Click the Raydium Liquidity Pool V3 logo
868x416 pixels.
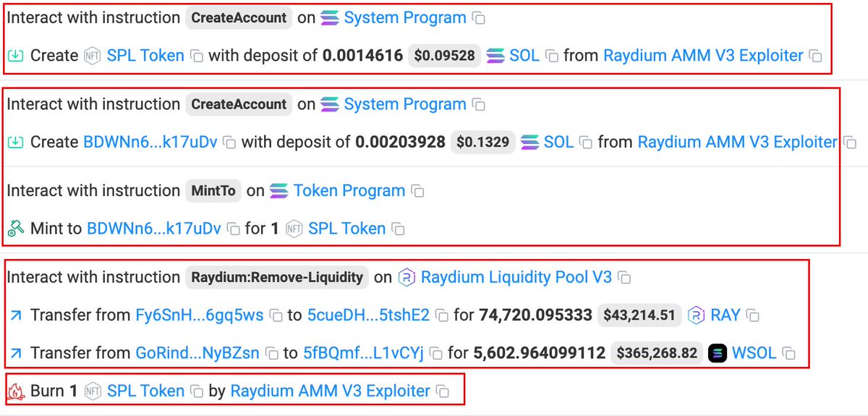click(407, 277)
